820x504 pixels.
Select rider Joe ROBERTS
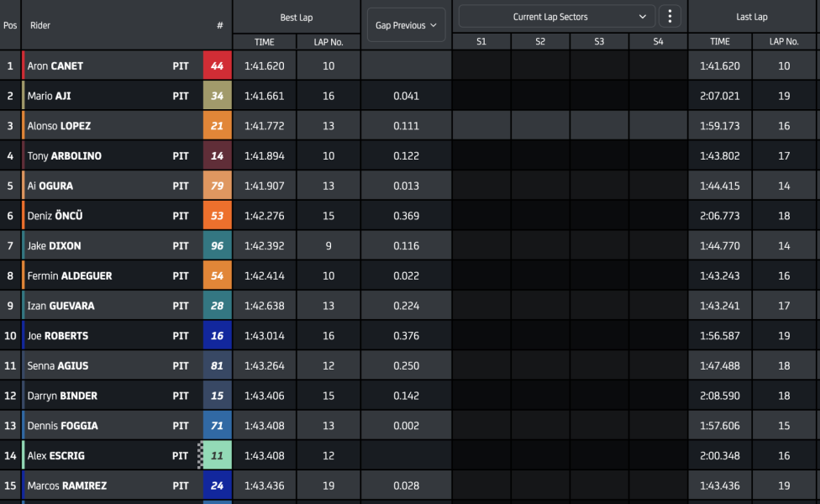[57, 336]
